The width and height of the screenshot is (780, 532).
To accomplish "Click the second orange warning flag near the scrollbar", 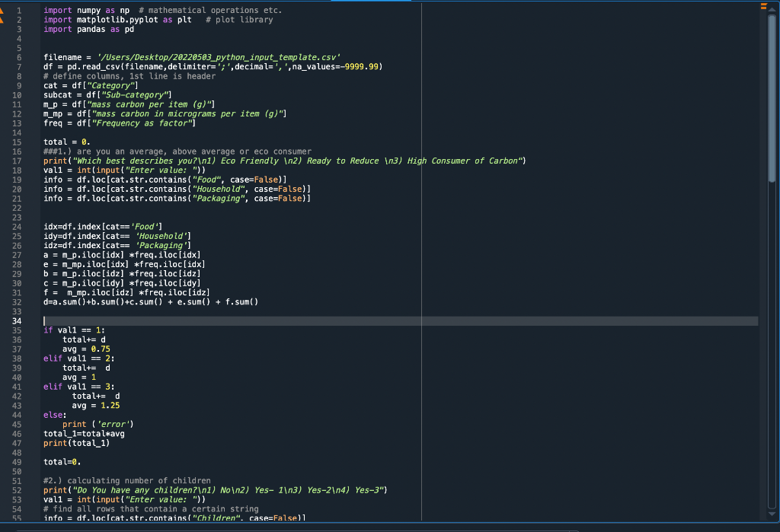I will tap(763, 8).
